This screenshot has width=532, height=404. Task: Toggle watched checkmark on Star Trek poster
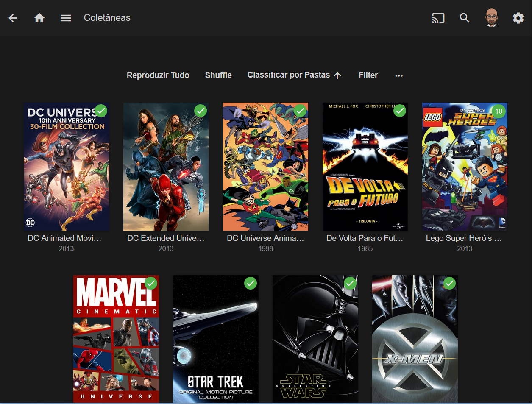coord(251,283)
